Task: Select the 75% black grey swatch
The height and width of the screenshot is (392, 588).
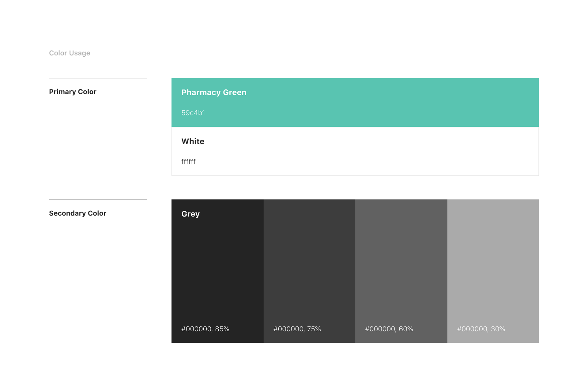Action: pyautogui.click(x=309, y=271)
